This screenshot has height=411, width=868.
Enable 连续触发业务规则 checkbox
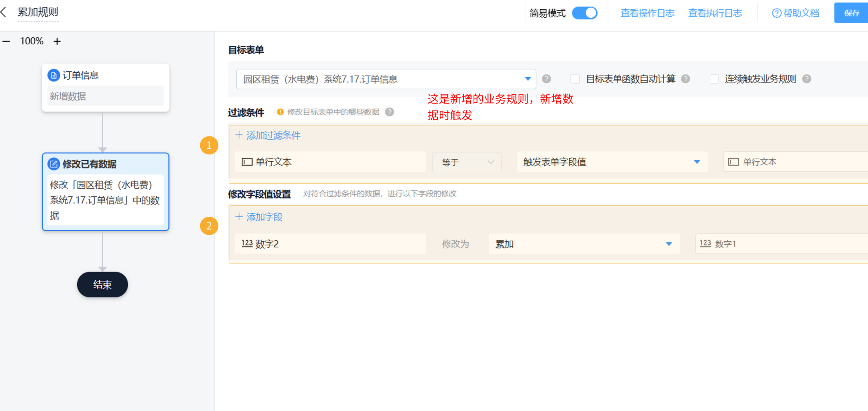[714, 79]
